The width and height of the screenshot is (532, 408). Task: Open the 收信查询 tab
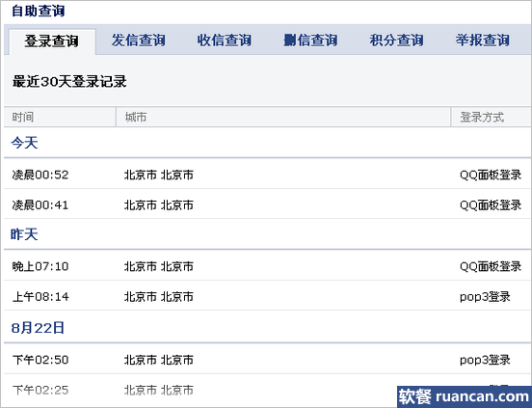point(225,41)
